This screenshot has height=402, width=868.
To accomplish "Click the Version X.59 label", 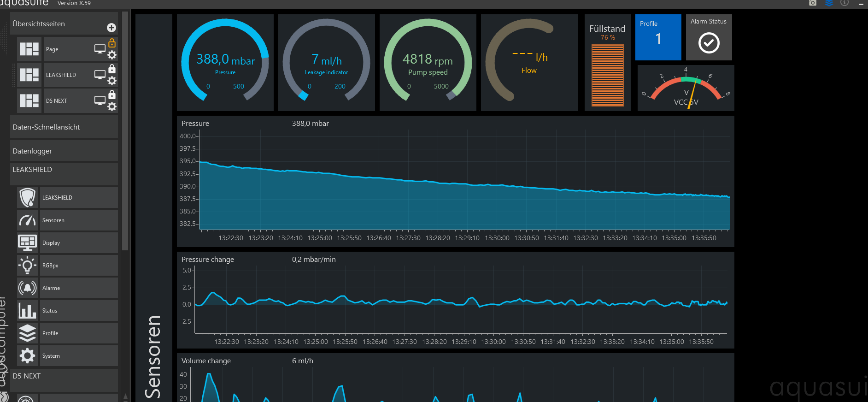I will click(x=74, y=3).
